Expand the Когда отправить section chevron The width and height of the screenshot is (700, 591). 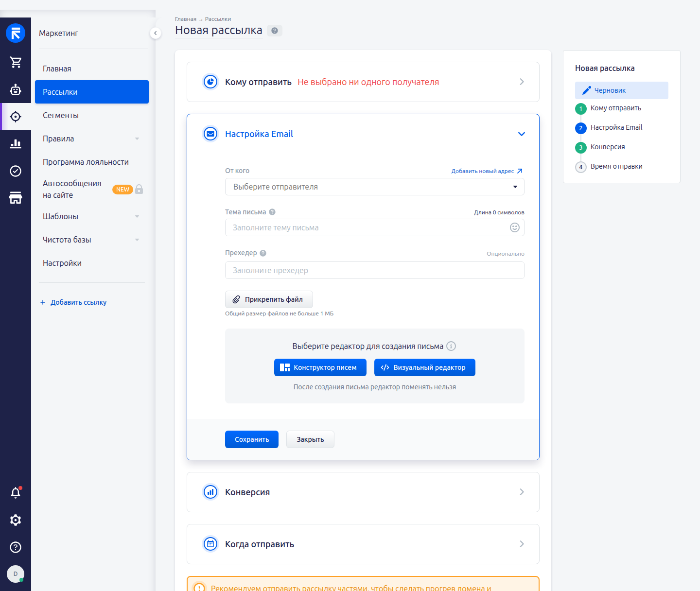[x=522, y=544]
